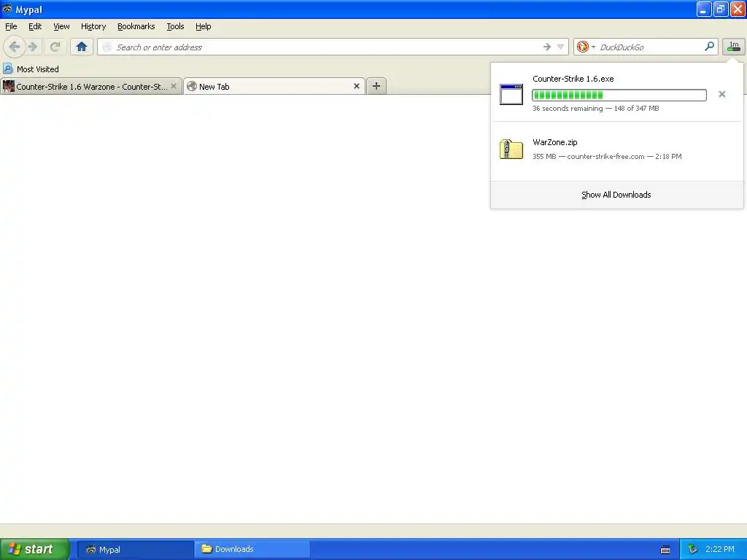Image resolution: width=747 pixels, height=560 pixels.
Task: Open a new tab with plus button
Action: pos(376,86)
